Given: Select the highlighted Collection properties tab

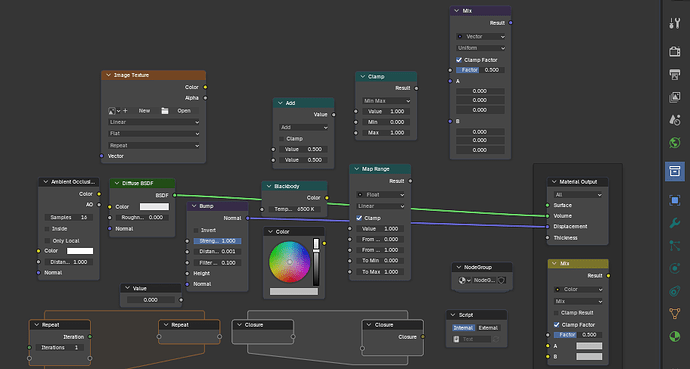Looking at the screenshot, I should click(675, 171).
